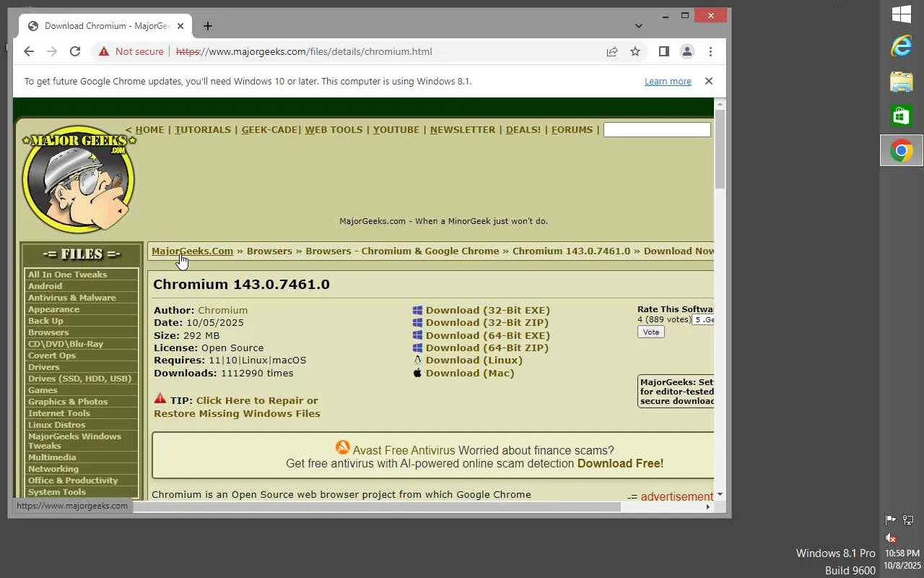Open the FORUMS nav item
Screen dimensions: 924x578
572,130
